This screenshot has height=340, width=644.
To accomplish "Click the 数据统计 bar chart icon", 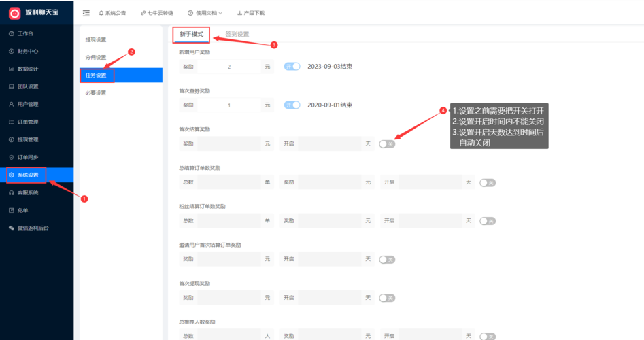I will pos(12,69).
